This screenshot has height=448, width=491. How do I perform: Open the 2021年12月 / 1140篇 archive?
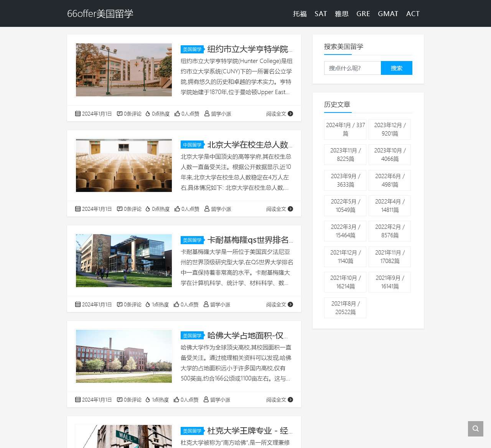click(x=345, y=257)
